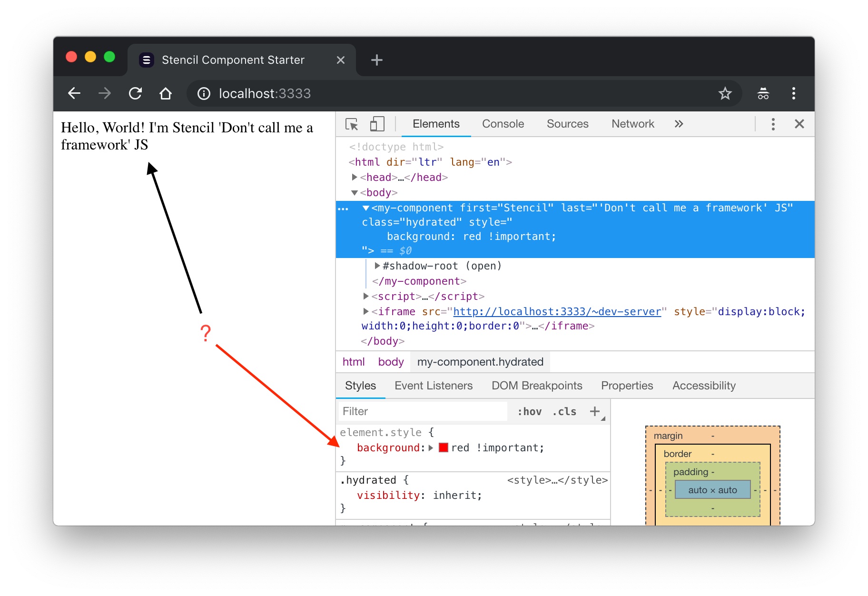Expand the background shorthand property
Viewport: 868px width, 596px height.
pos(431,447)
